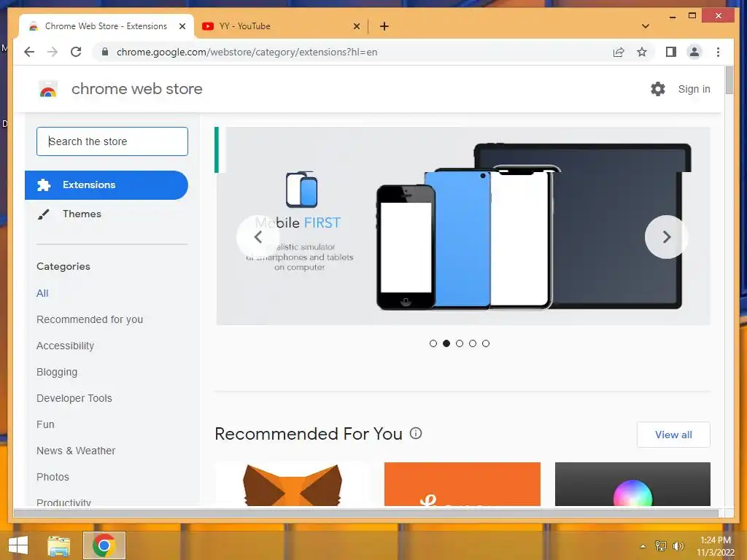The image size is (747, 560).
Task: View site info via the padlock icon
Action: 105,52
